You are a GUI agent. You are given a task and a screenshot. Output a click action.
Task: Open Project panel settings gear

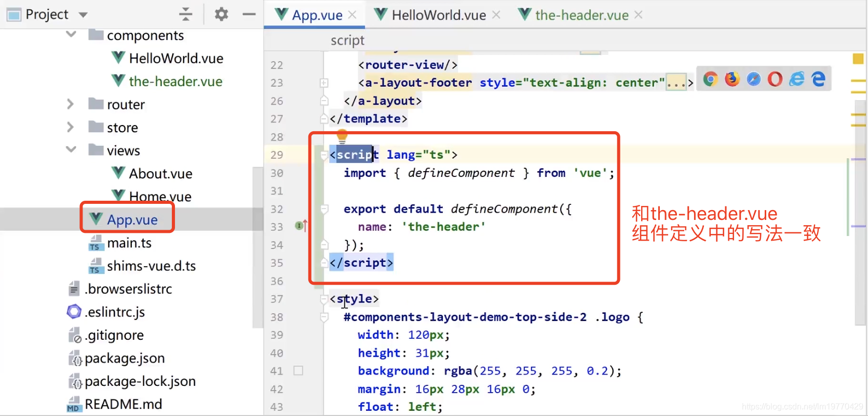click(x=221, y=14)
